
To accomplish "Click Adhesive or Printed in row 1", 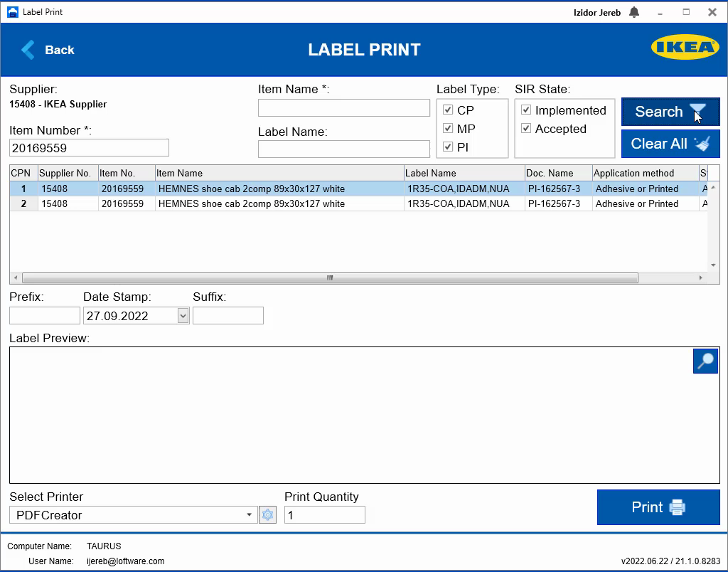I will (x=637, y=189).
